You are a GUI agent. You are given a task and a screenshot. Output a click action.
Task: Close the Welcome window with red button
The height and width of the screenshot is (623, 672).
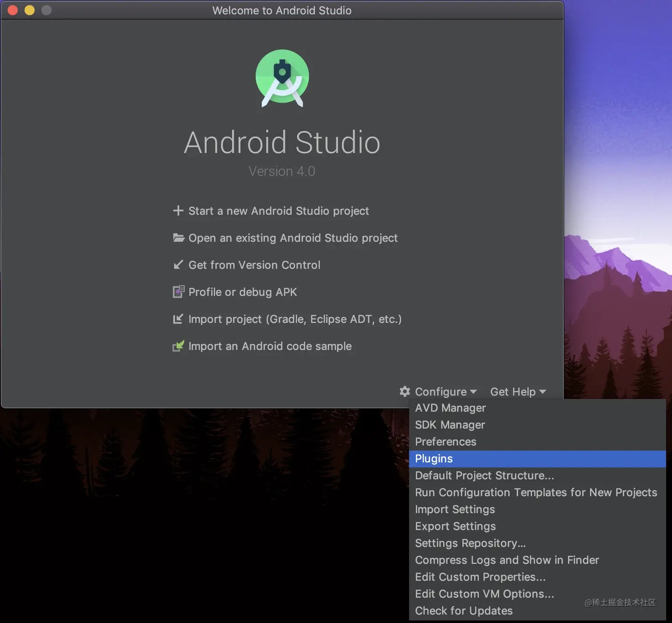[13, 10]
